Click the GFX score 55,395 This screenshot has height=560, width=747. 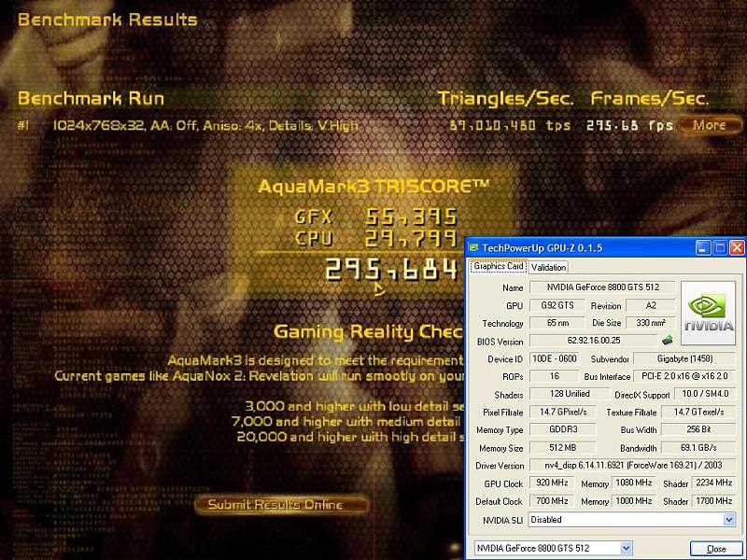point(412,217)
